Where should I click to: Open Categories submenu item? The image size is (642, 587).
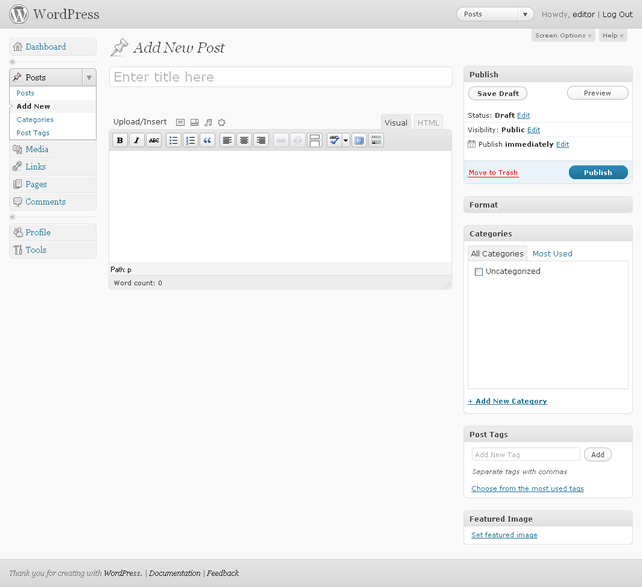pos(35,120)
